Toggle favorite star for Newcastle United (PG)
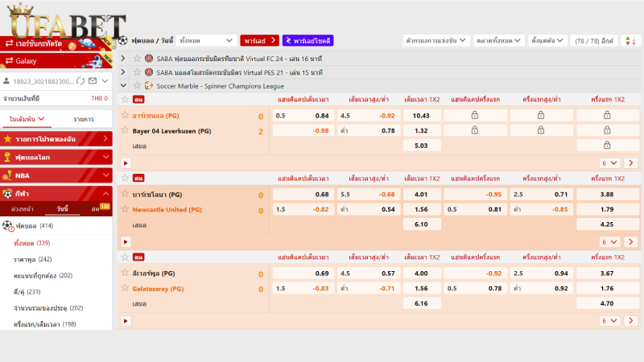 coord(125,209)
